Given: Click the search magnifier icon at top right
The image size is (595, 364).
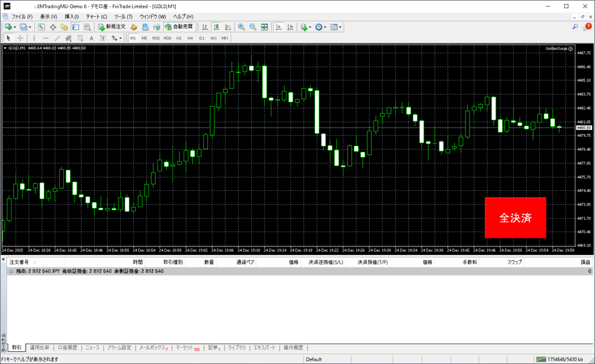Looking at the screenshot, I should (575, 27).
